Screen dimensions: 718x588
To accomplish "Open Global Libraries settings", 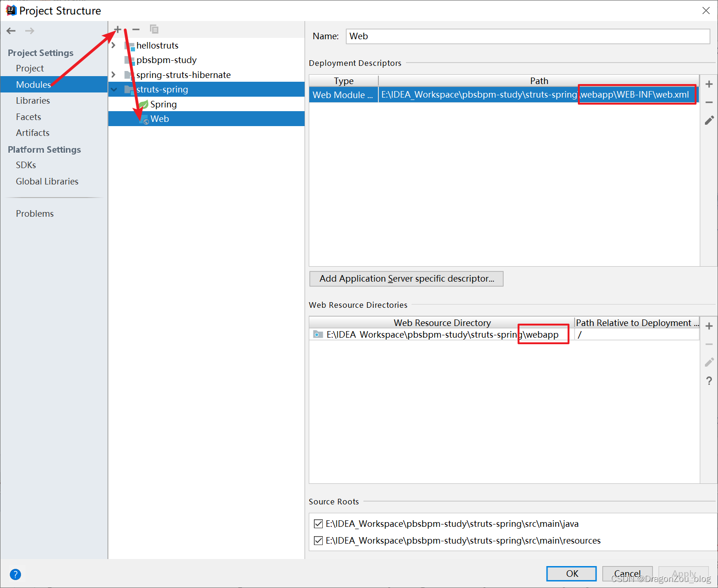I will point(47,181).
